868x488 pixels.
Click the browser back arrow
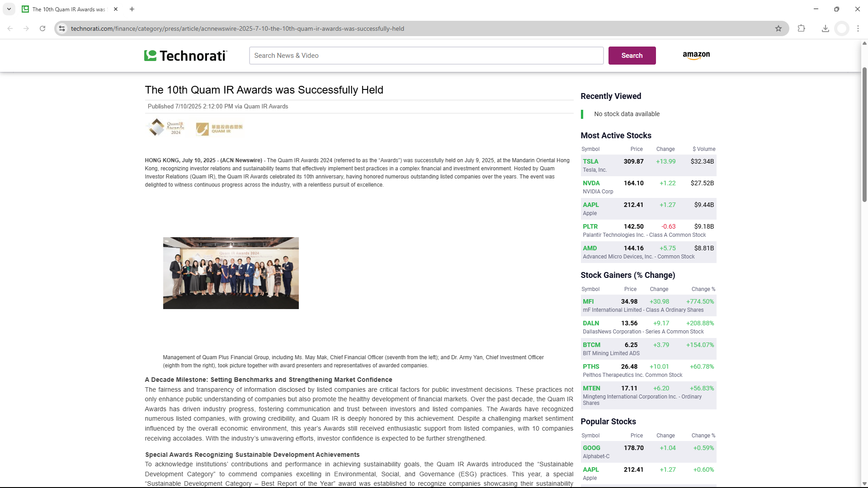pyautogui.click(x=10, y=28)
